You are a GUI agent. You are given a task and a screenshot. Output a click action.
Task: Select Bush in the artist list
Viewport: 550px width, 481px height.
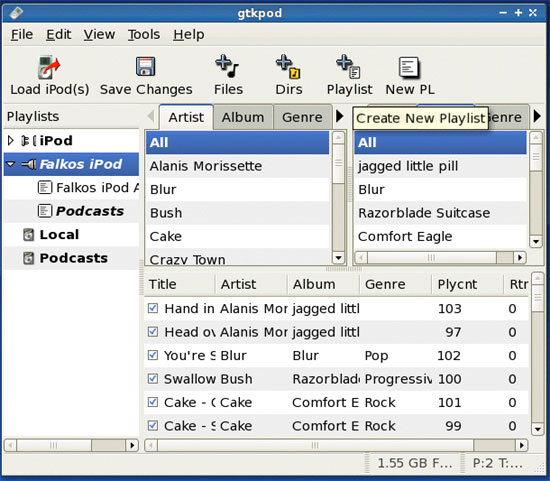click(x=237, y=213)
